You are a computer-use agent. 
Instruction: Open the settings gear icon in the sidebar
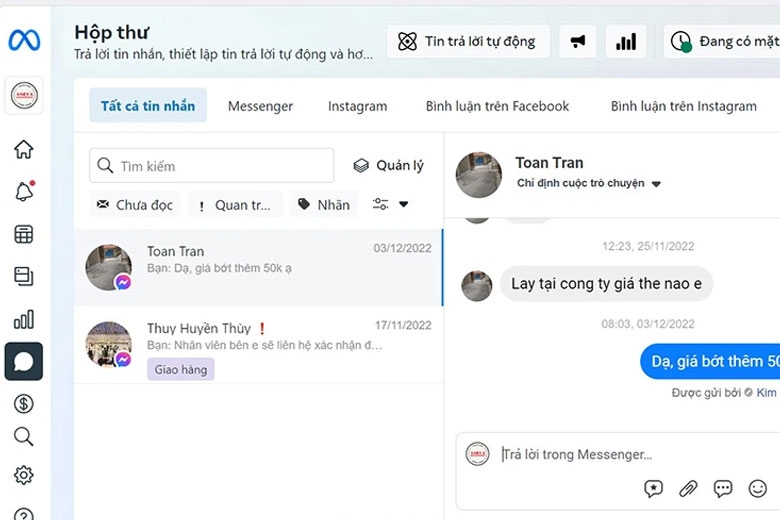(x=24, y=475)
